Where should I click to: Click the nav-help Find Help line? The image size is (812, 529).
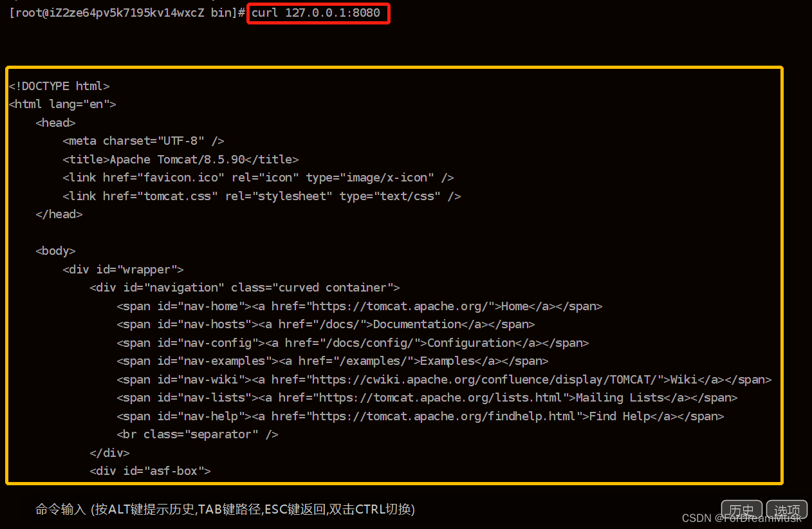pyautogui.click(x=421, y=416)
